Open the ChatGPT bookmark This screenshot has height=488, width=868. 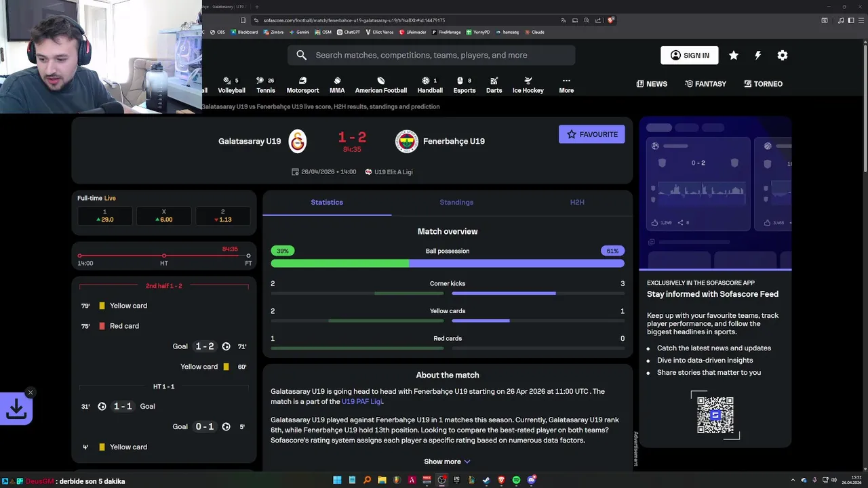(349, 32)
